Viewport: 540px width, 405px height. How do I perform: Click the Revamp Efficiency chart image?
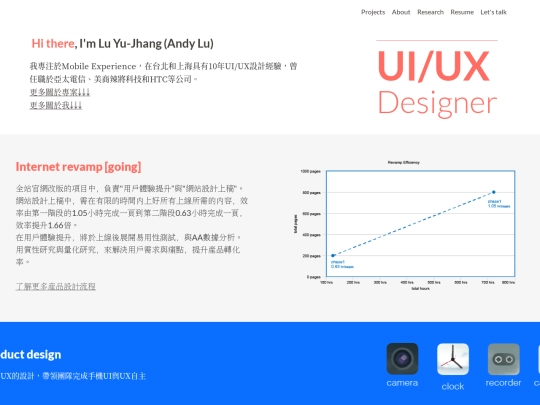click(404, 226)
